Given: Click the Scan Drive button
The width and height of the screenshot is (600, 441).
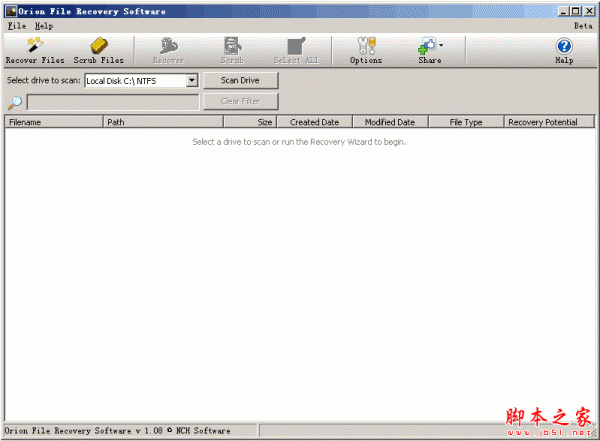Looking at the screenshot, I should point(240,80).
